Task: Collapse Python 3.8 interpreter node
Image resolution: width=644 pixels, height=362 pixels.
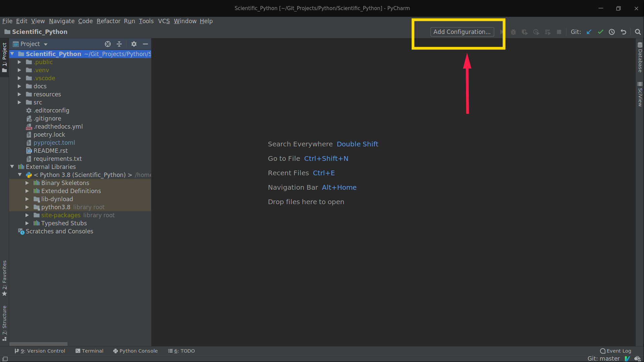Action: 20,175
